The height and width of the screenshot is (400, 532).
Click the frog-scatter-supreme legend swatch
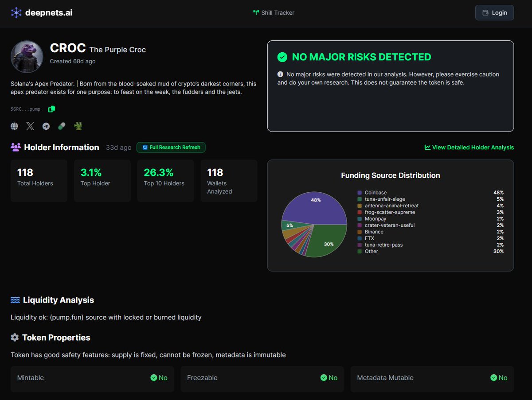tap(360, 212)
